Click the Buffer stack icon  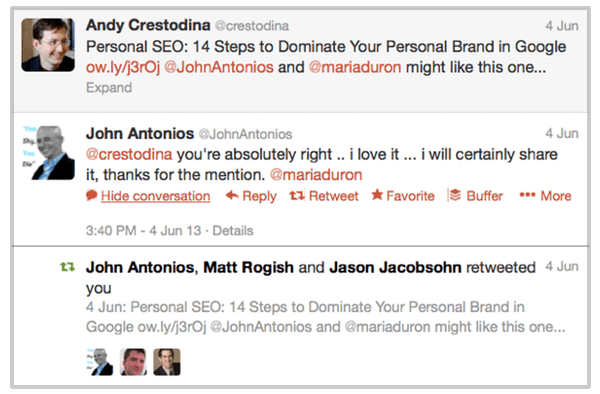(455, 195)
